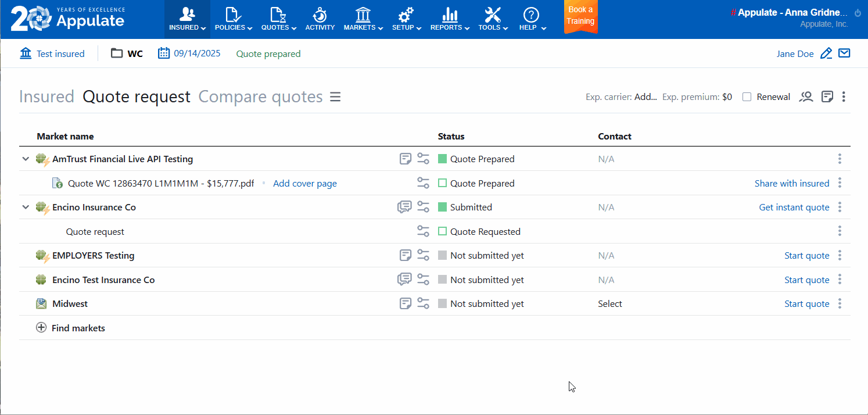Collapse the AmTrust Financial Live API Testing row
The image size is (868, 415).
click(26, 159)
